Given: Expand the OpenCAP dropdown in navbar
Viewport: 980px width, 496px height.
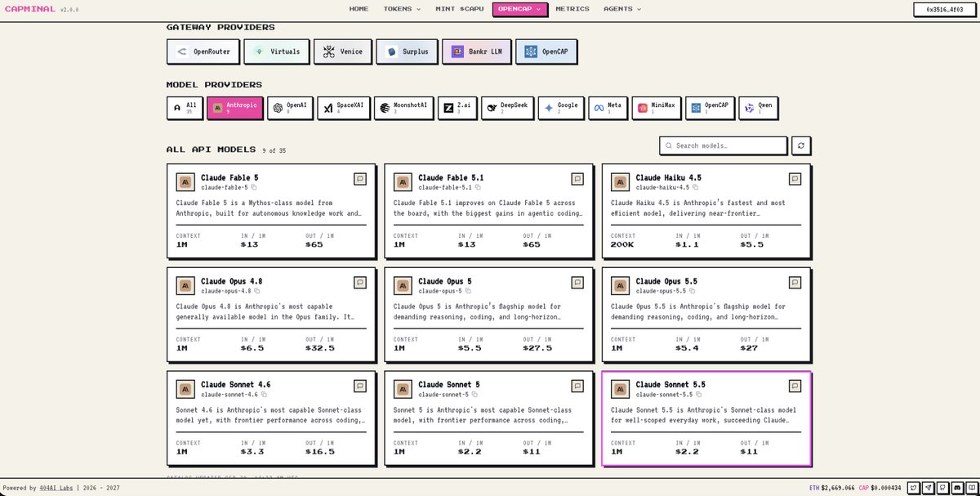Looking at the screenshot, I should (520, 9).
